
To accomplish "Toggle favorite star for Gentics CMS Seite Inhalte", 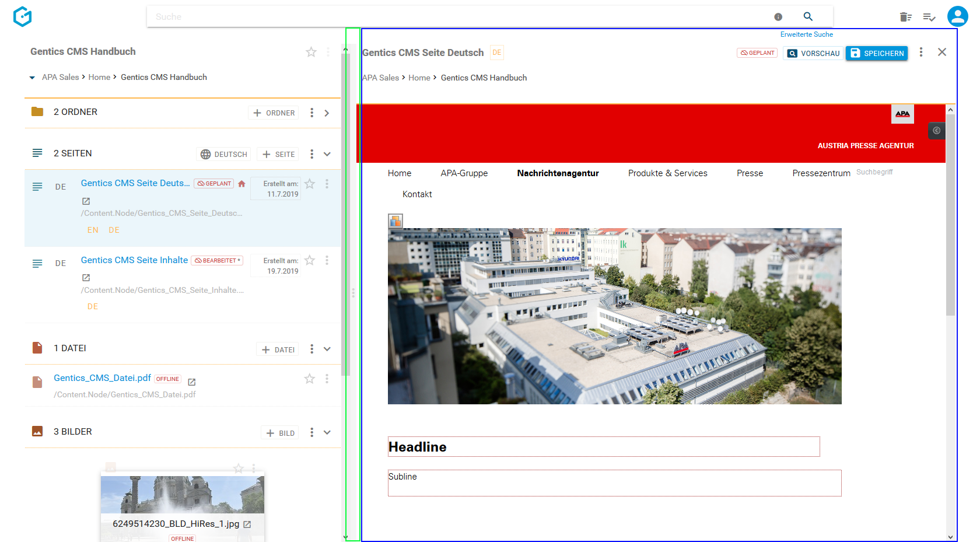I will coord(310,260).
